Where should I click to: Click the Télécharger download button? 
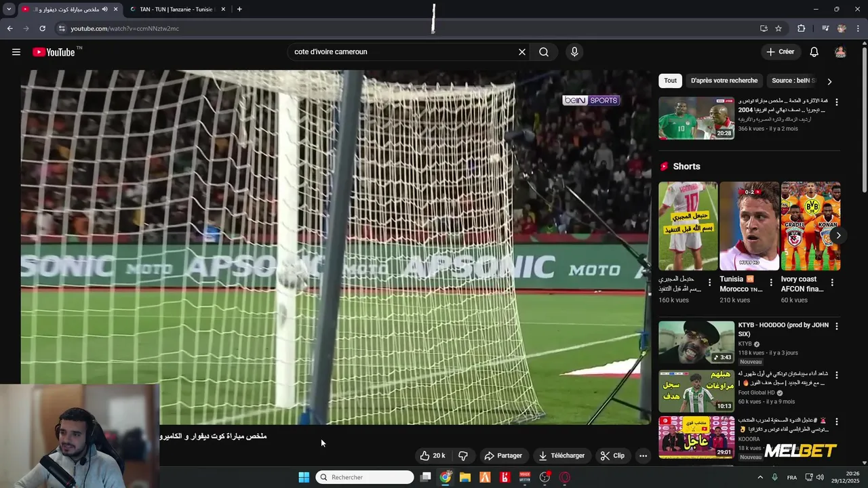[x=561, y=456]
